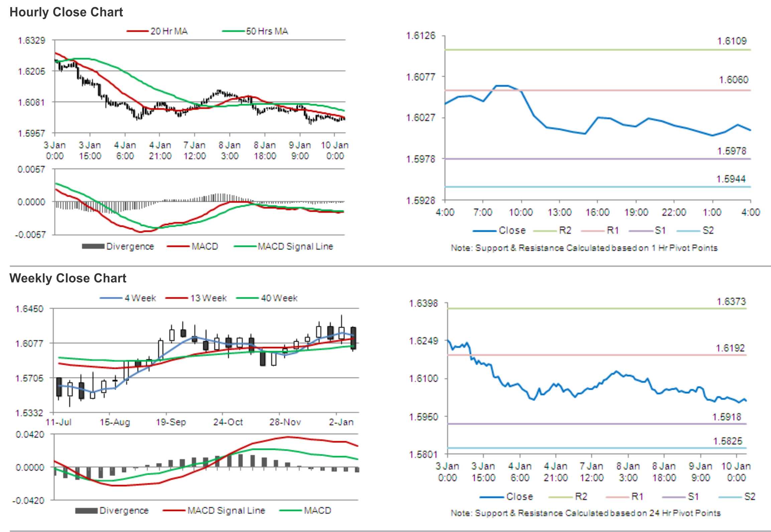The width and height of the screenshot is (771, 532).
Task: Click the 1.6060 R1 level label
Action: tap(734, 80)
